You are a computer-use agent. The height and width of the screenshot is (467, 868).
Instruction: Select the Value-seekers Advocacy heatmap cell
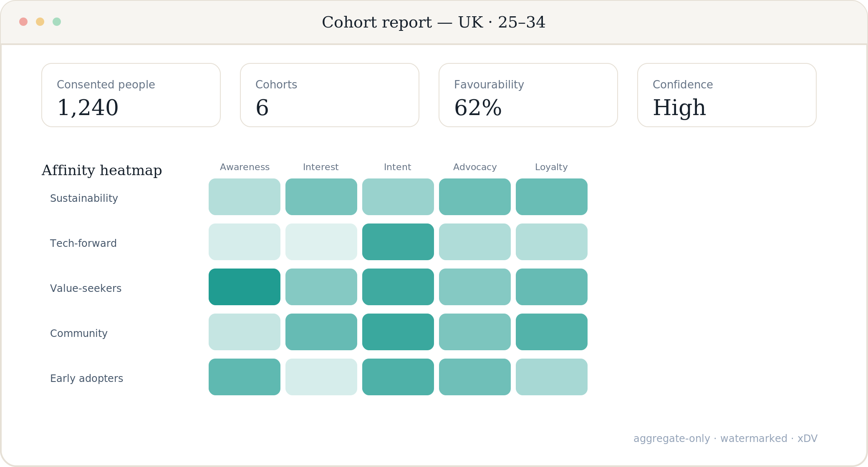(475, 287)
